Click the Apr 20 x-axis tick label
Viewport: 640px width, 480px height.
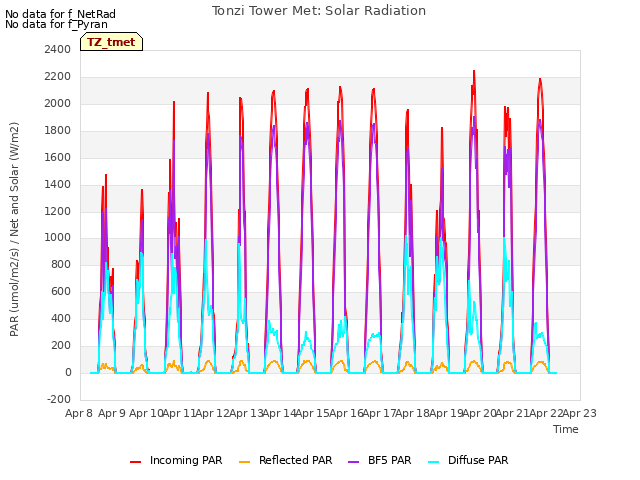click(479, 413)
